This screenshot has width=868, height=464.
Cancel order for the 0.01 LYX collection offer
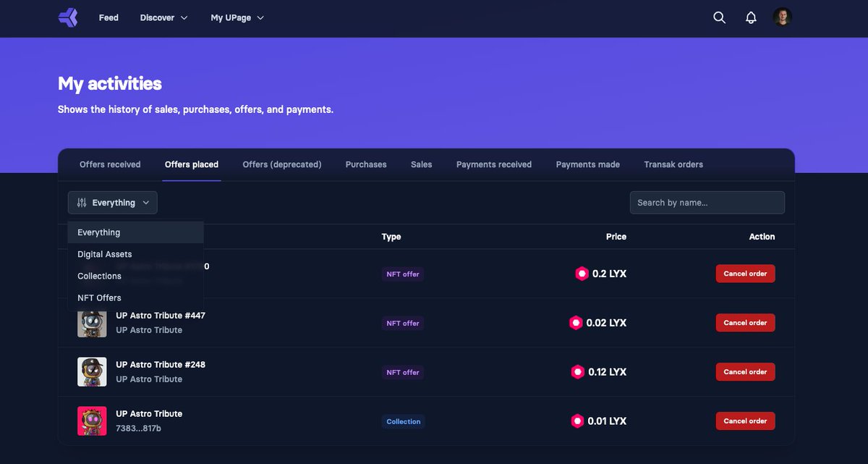point(746,421)
